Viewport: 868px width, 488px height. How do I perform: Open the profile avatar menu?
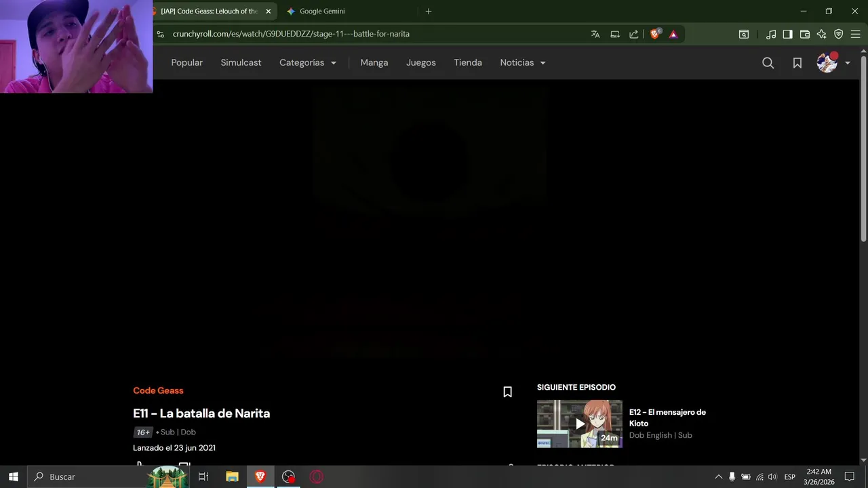click(x=827, y=62)
